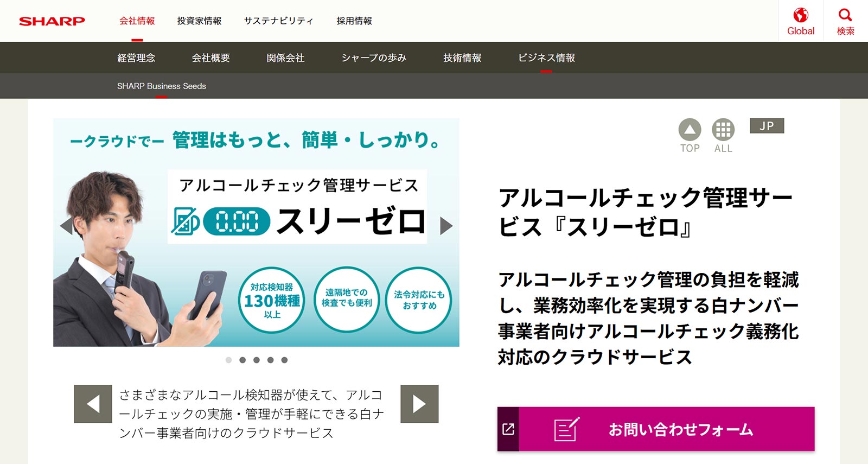Switch language via the JP badge
The height and width of the screenshot is (464, 868).
[767, 126]
